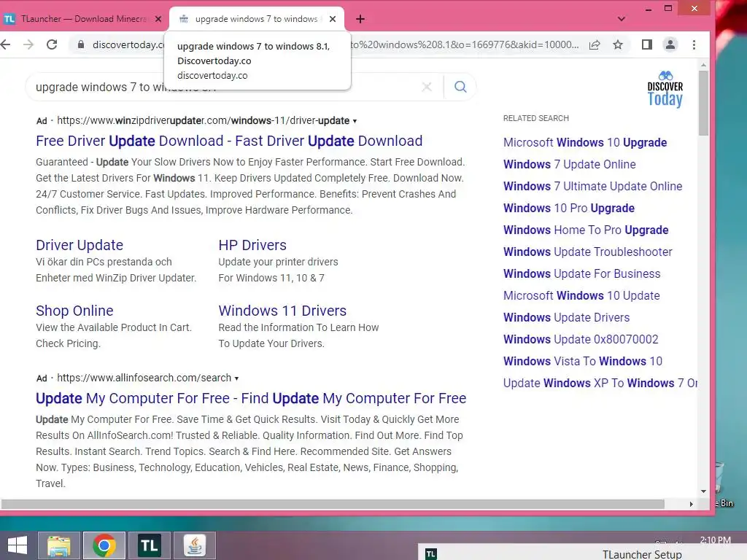This screenshot has width=747, height=560.
Task: View site info via the lock icon
Action: (81, 44)
